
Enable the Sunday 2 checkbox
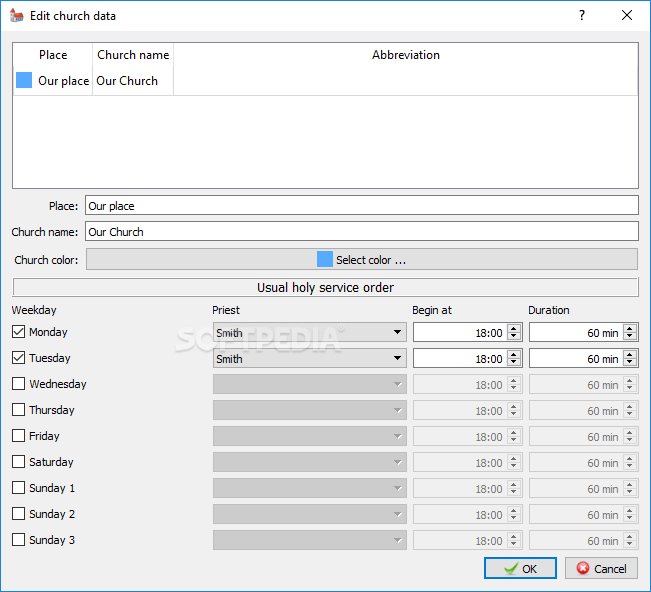coord(18,514)
